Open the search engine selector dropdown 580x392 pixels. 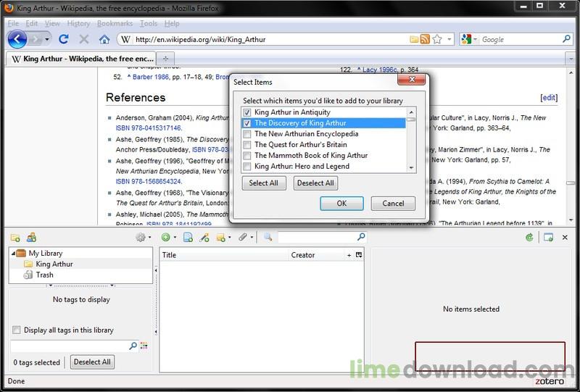click(x=476, y=39)
